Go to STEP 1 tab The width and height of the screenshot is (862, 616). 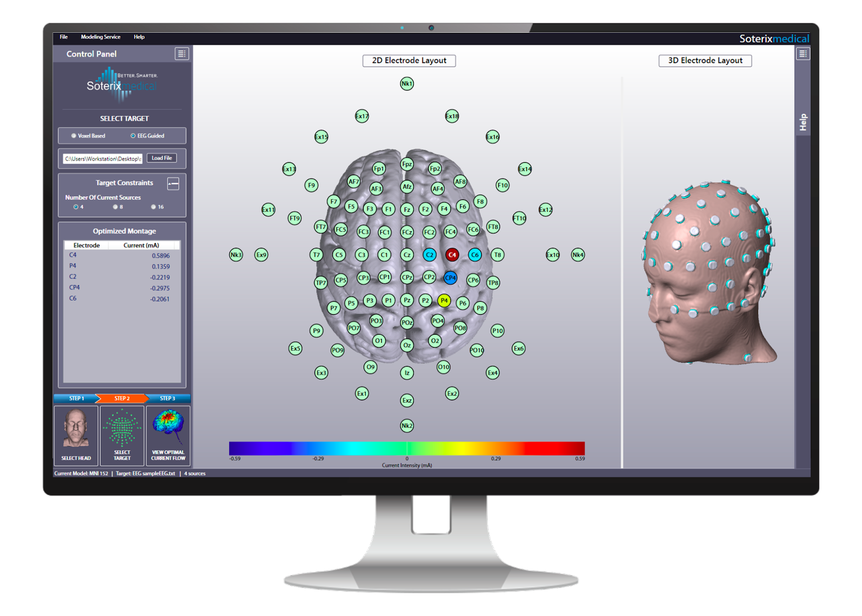[77, 398]
